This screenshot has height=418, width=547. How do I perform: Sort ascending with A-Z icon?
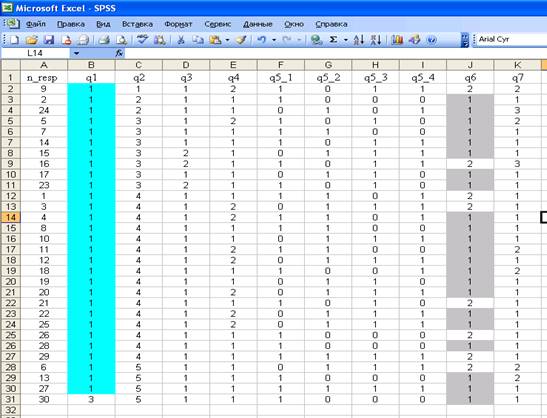359,40
